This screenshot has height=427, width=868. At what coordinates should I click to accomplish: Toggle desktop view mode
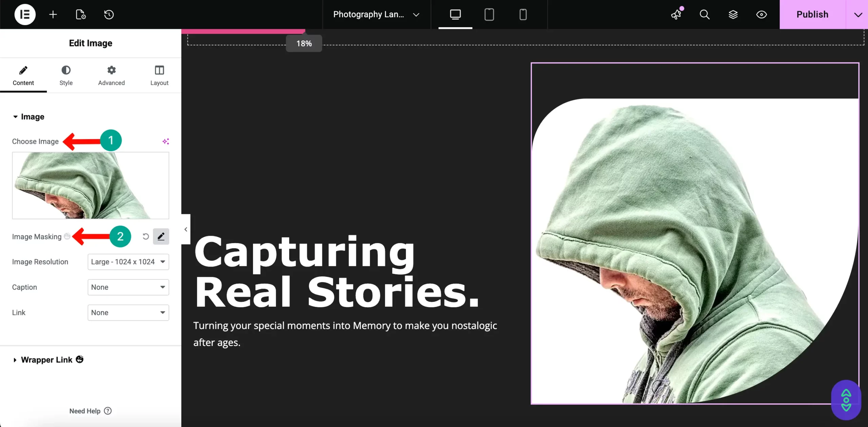455,14
